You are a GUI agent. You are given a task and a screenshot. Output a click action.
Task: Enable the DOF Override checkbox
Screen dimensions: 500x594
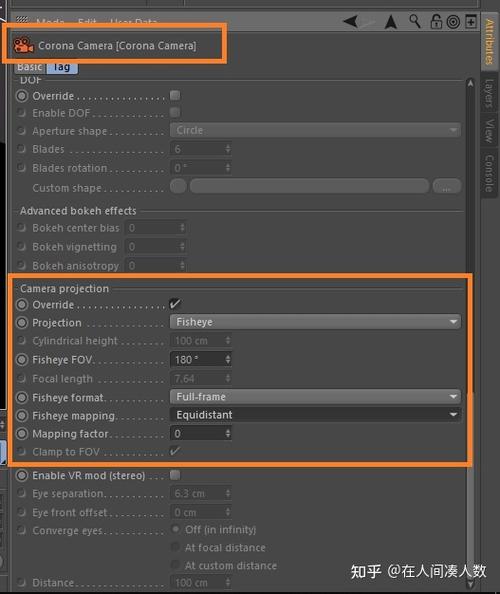click(175, 95)
